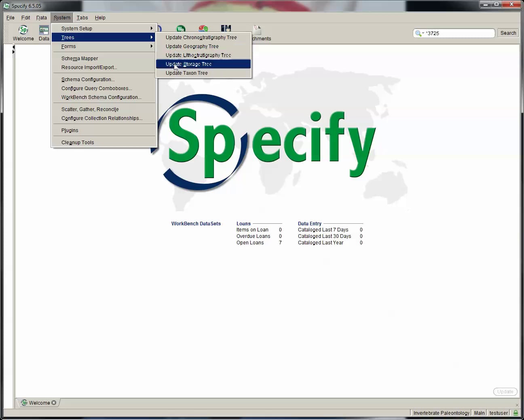Screen dimensions: 524x420
Task: Choose Scatter, Gather, Reconcile
Action: click(104, 109)
